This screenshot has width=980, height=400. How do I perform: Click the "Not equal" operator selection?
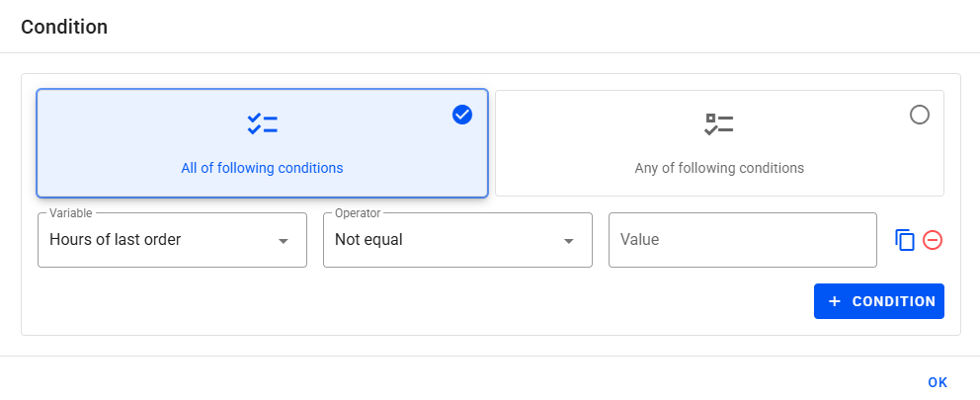click(369, 239)
